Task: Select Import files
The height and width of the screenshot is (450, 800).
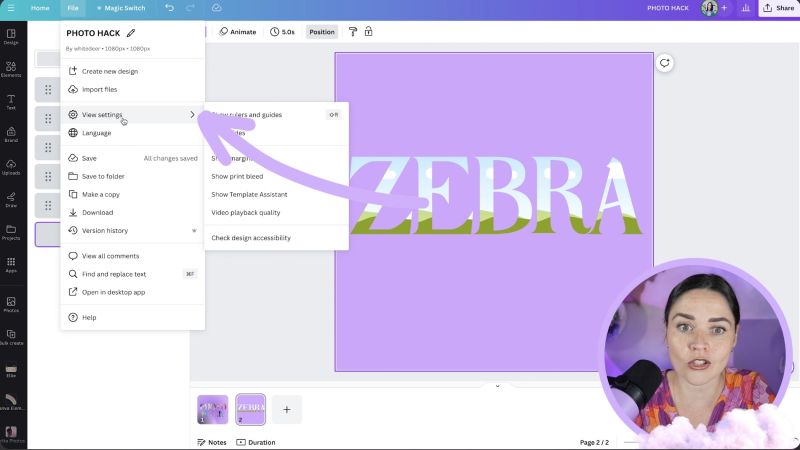Action: click(133, 89)
